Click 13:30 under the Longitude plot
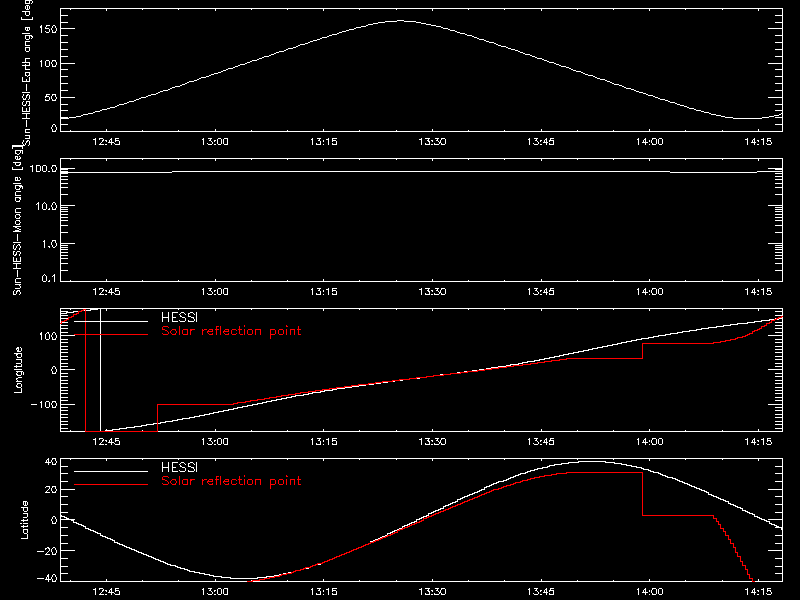The width and height of the screenshot is (800, 600). (432, 442)
